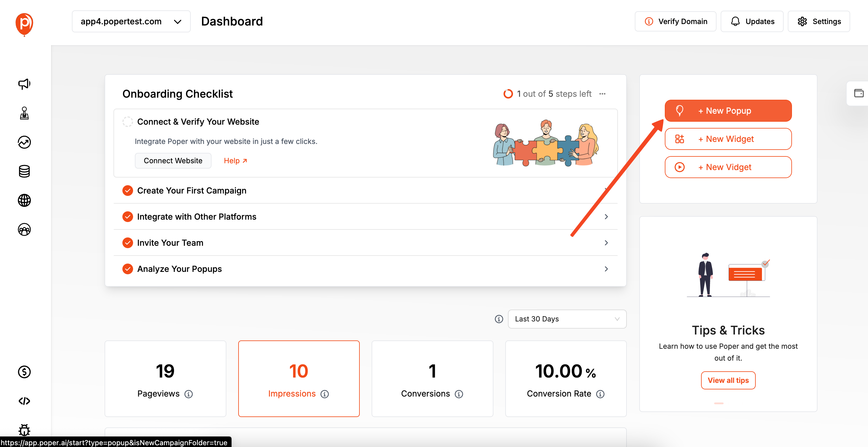868x447 pixels.
Task: Open the database stack sidebar icon
Action: click(24, 171)
